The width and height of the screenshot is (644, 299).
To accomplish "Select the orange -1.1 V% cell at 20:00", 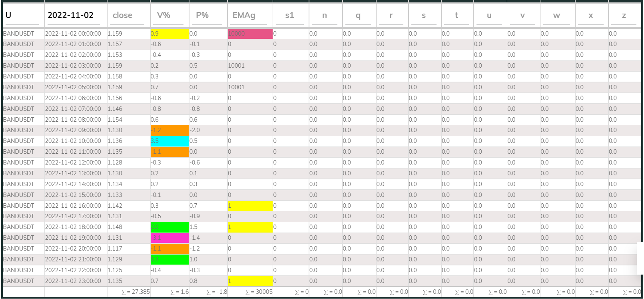I will click(x=169, y=249).
